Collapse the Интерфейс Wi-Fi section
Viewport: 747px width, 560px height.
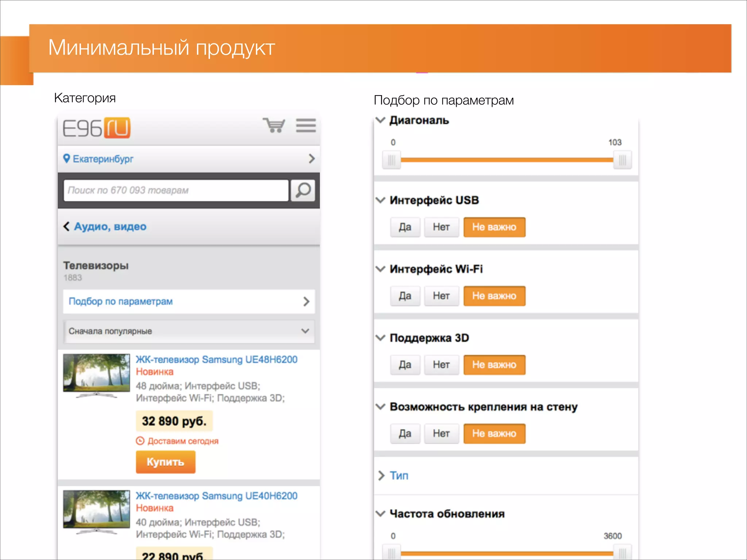[x=380, y=269]
